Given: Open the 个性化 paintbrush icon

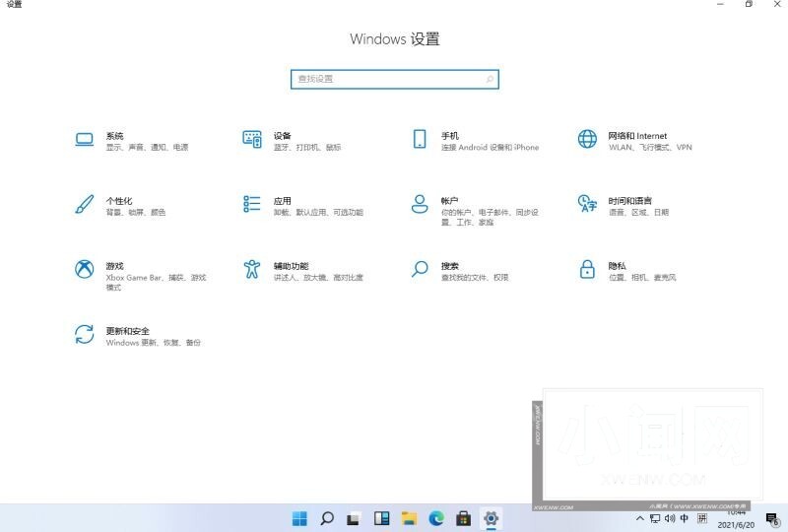Looking at the screenshot, I should tap(85, 204).
